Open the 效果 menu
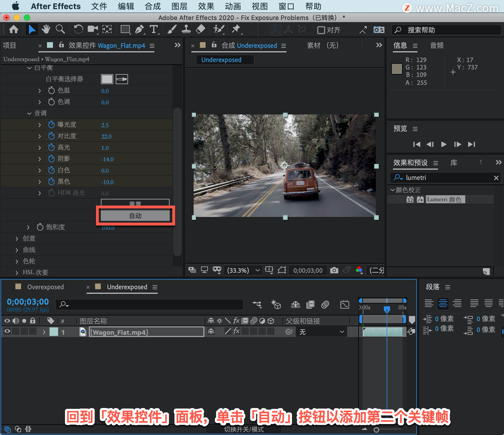504x435 pixels. pyautogui.click(x=206, y=6)
